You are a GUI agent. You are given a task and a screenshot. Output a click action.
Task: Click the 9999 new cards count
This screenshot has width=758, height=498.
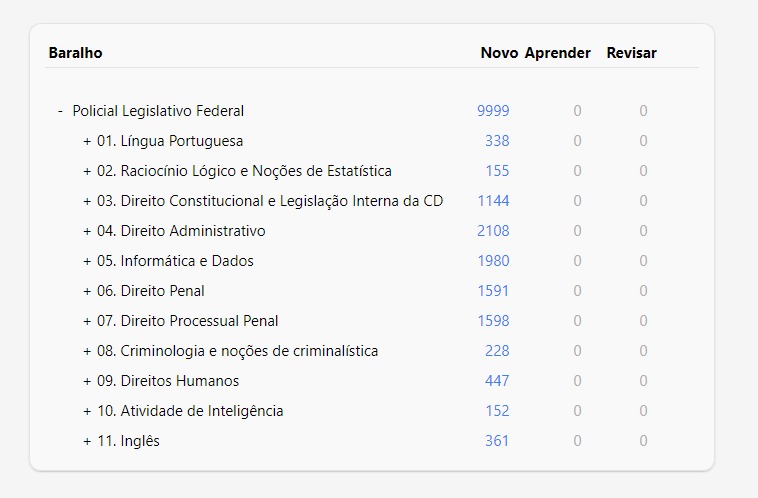click(x=493, y=111)
